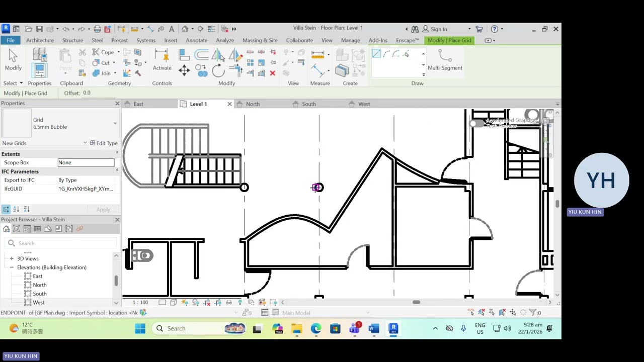Viewport: 644px width, 362px height.
Task: Select the Line draw tool
Action: click(376, 54)
